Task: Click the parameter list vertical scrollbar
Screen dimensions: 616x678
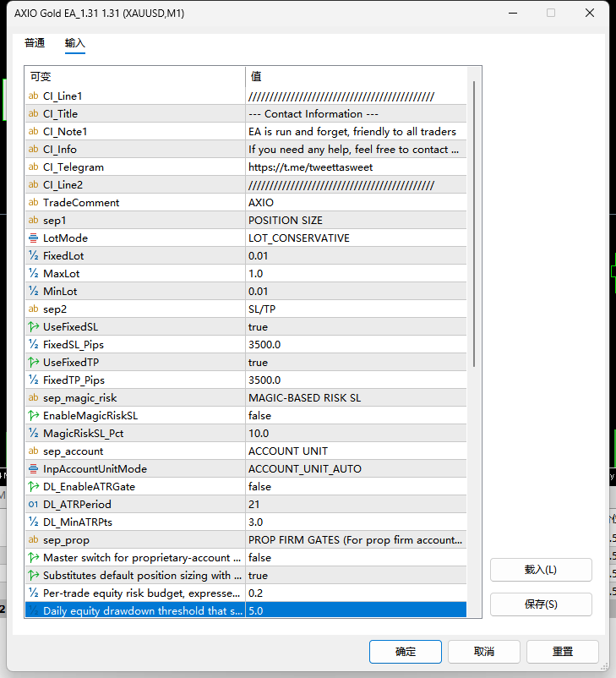Action: [x=474, y=224]
